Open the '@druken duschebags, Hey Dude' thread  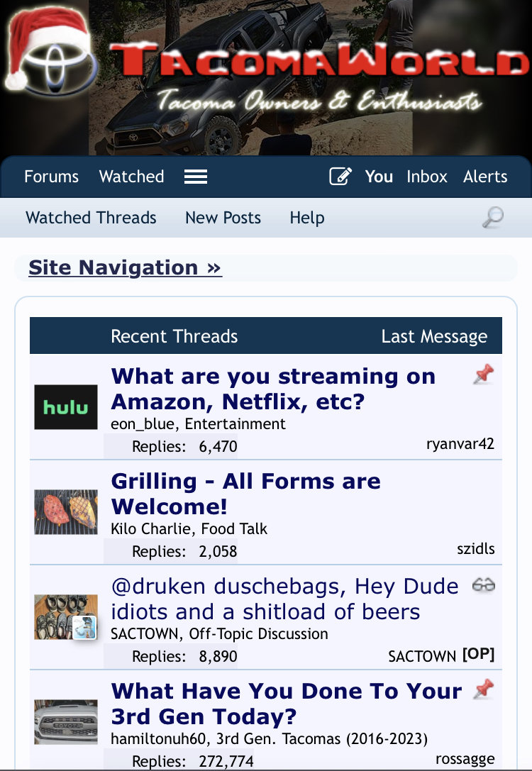point(284,599)
